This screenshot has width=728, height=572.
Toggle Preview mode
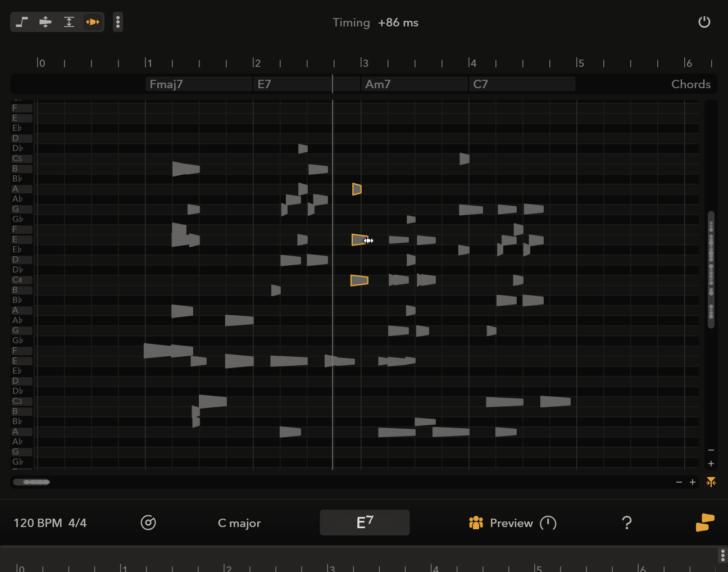[x=501, y=523]
